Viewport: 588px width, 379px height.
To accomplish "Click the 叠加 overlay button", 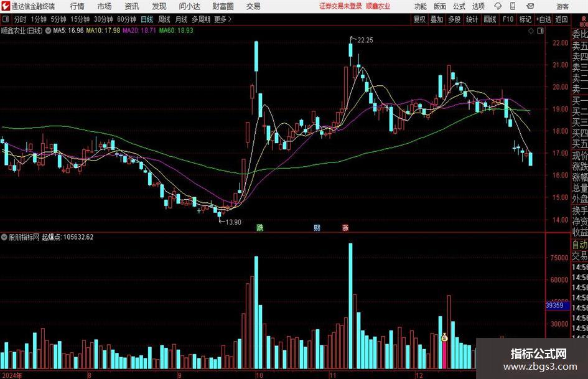I will click(x=437, y=19).
